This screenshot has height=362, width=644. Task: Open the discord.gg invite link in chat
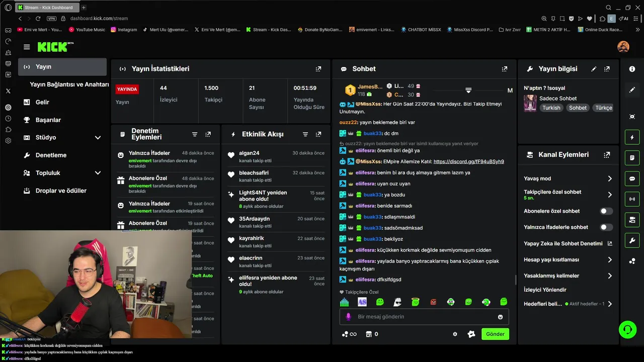[x=468, y=161]
